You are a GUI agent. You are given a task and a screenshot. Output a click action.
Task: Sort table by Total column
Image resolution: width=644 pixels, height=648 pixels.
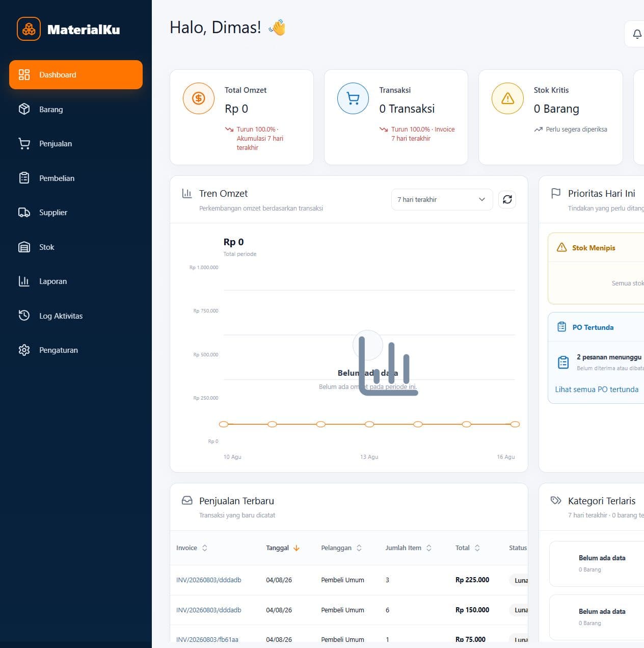point(468,548)
